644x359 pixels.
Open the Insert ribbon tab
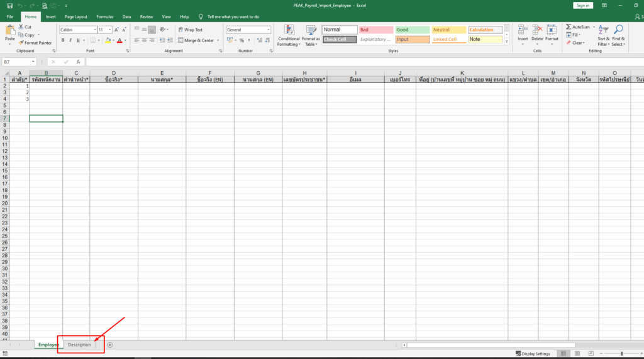click(x=50, y=17)
